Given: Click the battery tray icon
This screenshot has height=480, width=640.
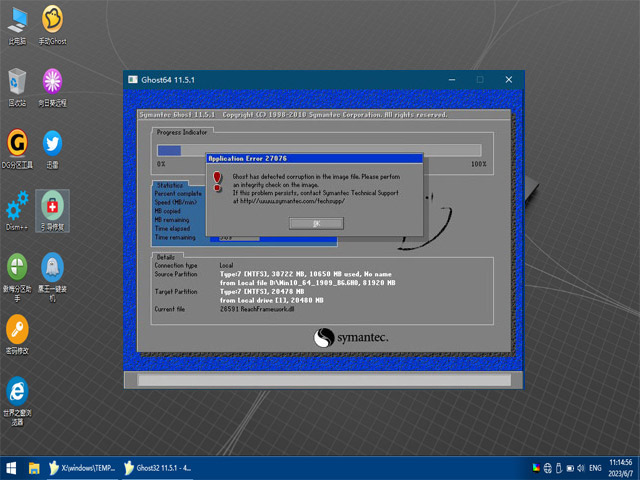Looking at the screenshot, I should tap(570, 468).
